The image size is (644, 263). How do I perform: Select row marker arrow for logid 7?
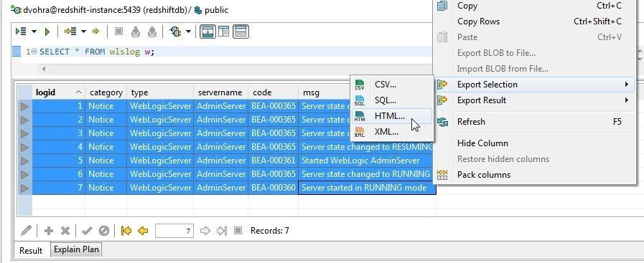(x=24, y=188)
